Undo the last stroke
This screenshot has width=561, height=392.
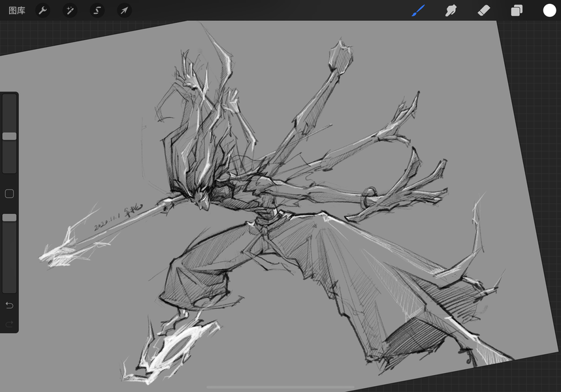9,305
